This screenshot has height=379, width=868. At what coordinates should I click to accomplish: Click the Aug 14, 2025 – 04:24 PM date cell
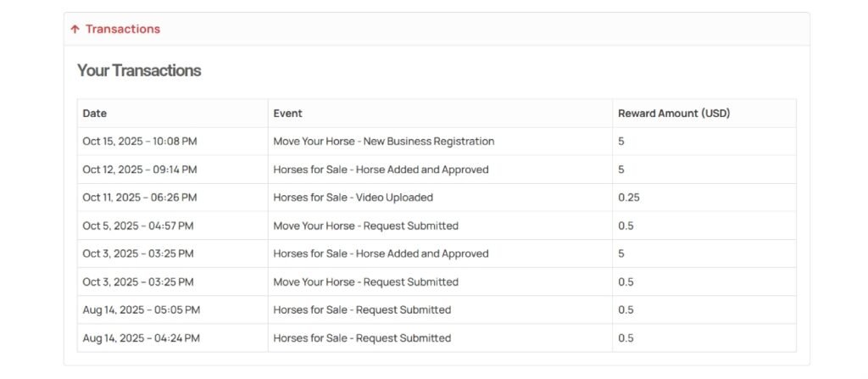click(141, 337)
